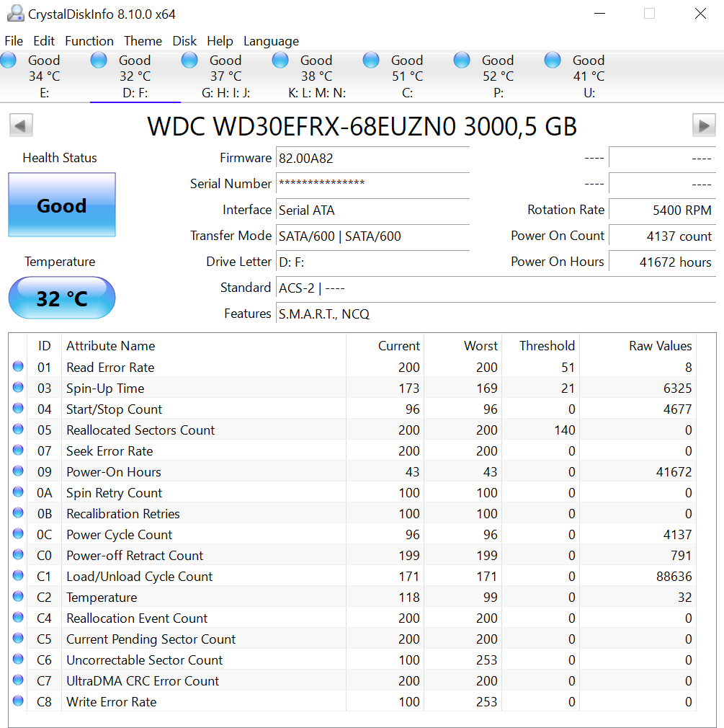Select raw value 88636 of Load/Unload Cycle Count

674,576
